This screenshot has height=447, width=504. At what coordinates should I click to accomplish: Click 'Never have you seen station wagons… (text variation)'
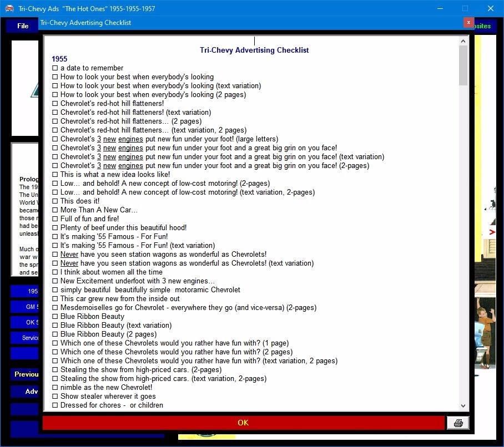pos(187,263)
